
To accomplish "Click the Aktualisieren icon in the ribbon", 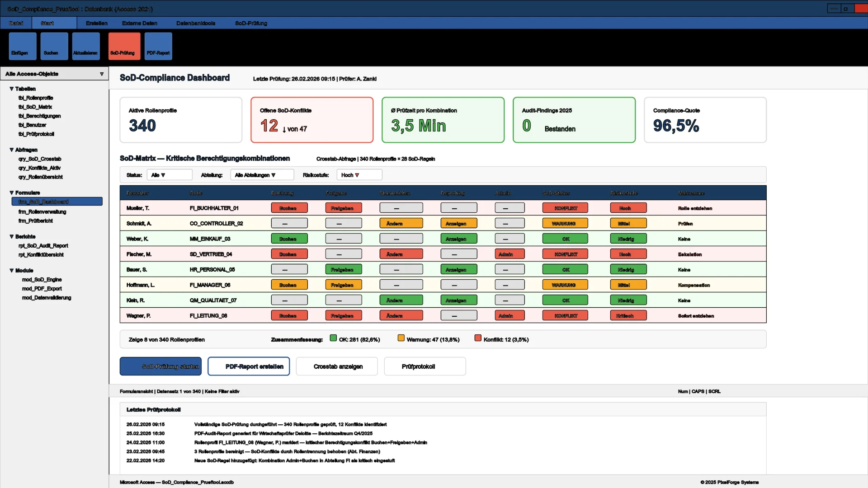I will 85,46.
